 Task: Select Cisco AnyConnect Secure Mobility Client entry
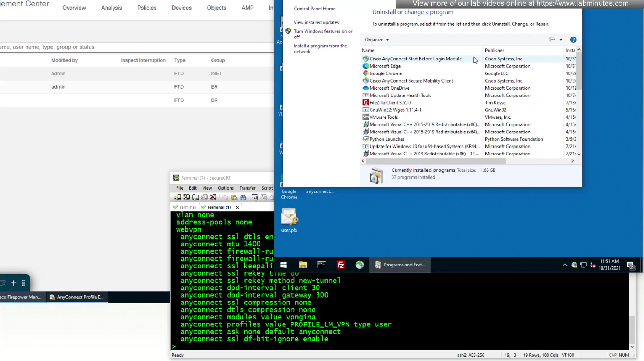411,81
